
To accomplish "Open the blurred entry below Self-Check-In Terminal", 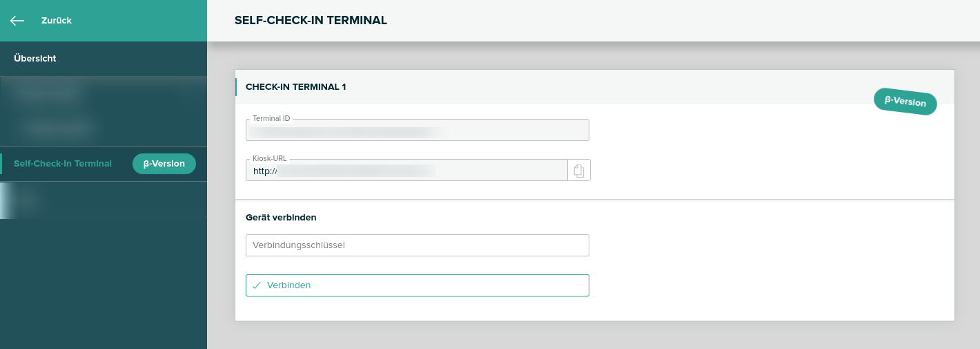I will coord(28,200).
